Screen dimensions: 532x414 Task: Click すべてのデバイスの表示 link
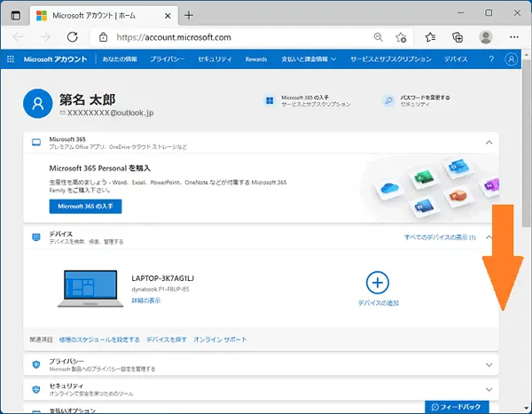(440, 238)
